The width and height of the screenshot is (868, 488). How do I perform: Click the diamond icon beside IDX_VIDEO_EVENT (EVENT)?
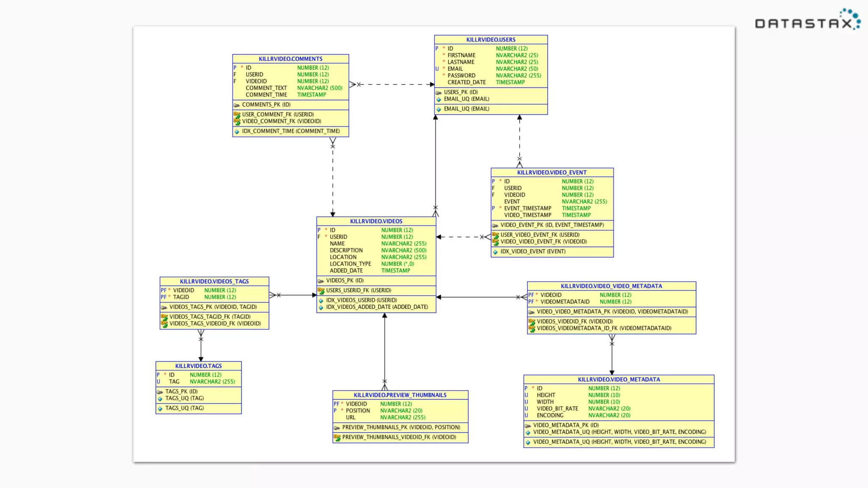point(495,252)
